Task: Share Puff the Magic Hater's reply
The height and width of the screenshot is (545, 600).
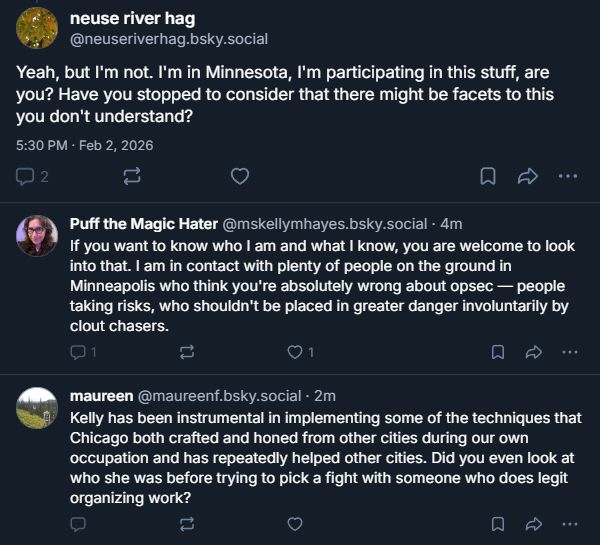Action: pos(534,352)
